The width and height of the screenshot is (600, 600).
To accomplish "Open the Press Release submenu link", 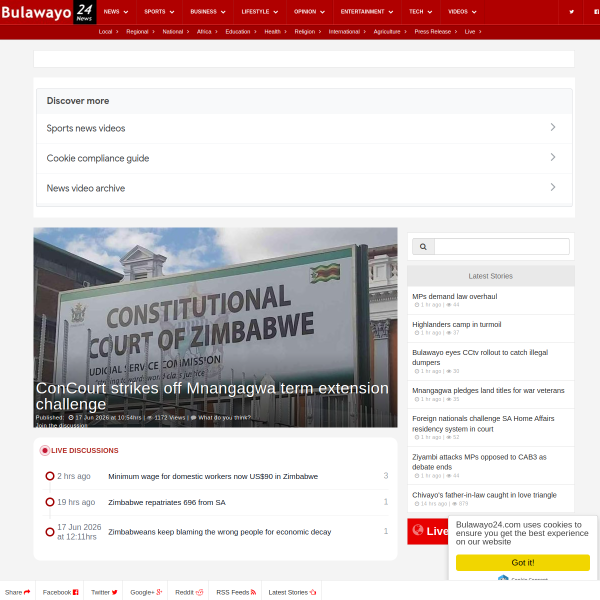I will [435, 32].
